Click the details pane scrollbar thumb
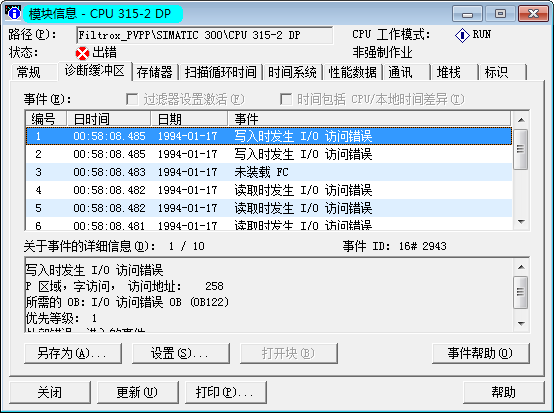Image resolution: width=554 pixels, height=413 pixels. 521,292
